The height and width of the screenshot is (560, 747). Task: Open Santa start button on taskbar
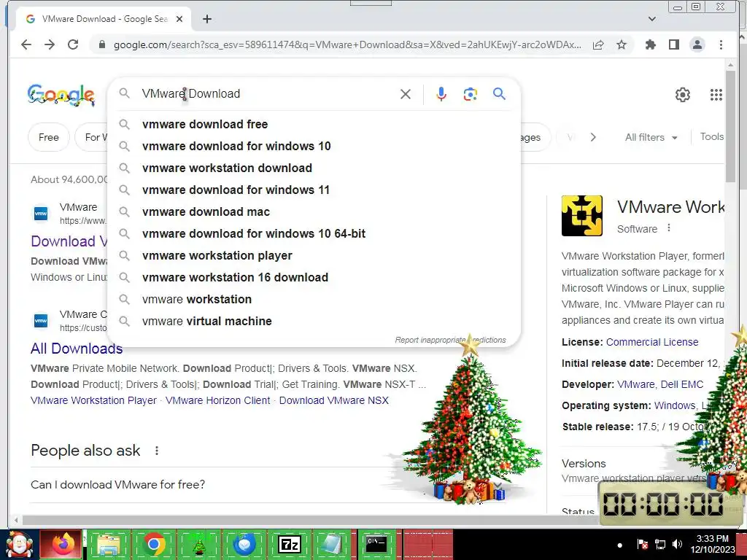coord(18,544)
